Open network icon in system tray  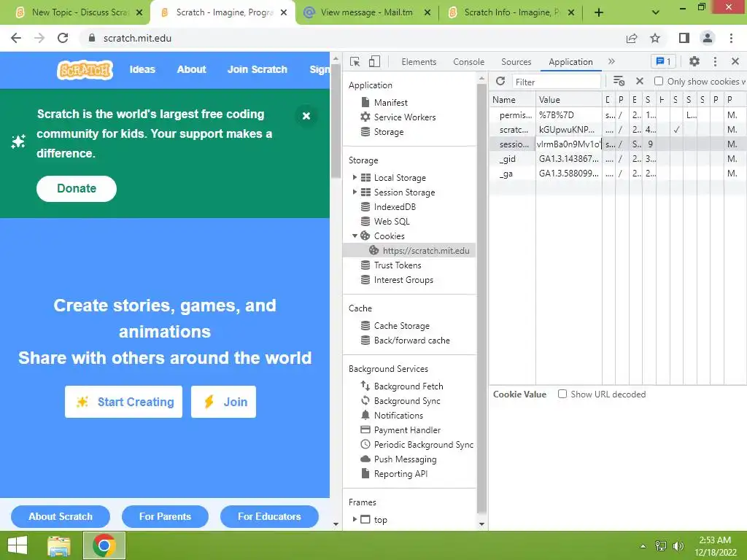[661, 546]
